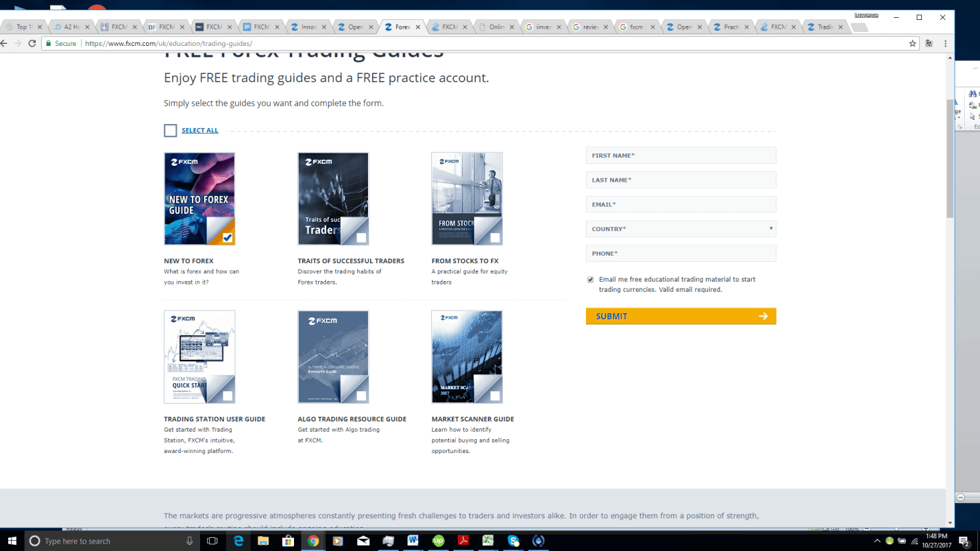Image resolution: width=980 pixels, height=551 pixels.
Task: Uncheck the New to Forex guide checkbox
Action: (228, 238)
